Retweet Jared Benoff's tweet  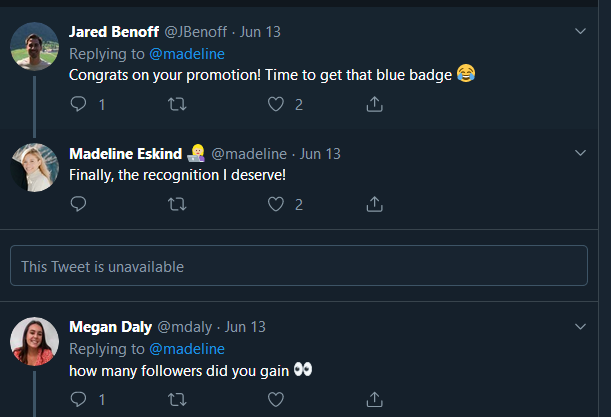[177, 104]
